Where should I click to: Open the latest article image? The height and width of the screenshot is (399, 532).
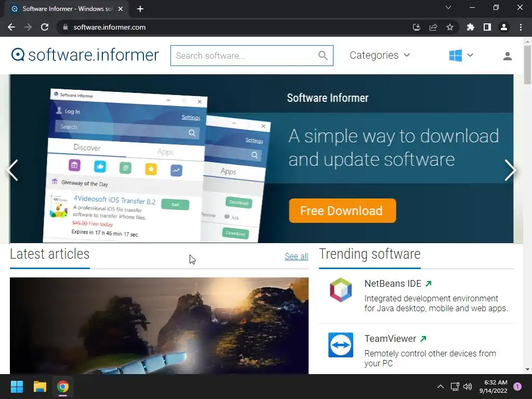click(x=159, y=326)
